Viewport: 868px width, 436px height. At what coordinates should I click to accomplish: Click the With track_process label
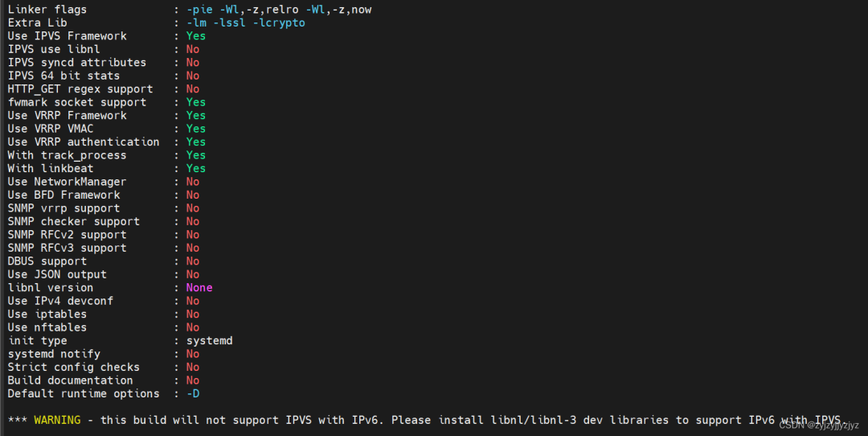click(x=67, y=155)
